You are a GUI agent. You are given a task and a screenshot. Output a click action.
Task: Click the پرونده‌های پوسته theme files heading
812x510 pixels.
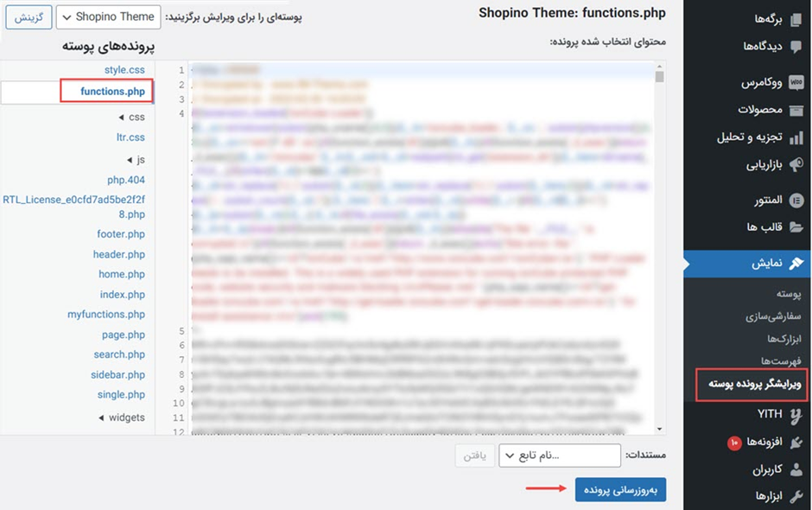pyautogui.click(x=108, y=47)
